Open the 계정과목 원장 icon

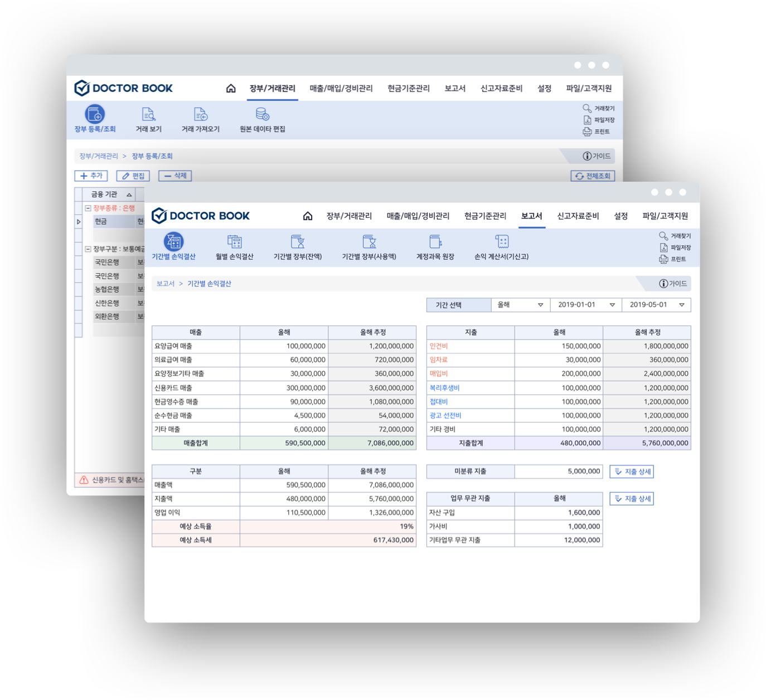435,242
